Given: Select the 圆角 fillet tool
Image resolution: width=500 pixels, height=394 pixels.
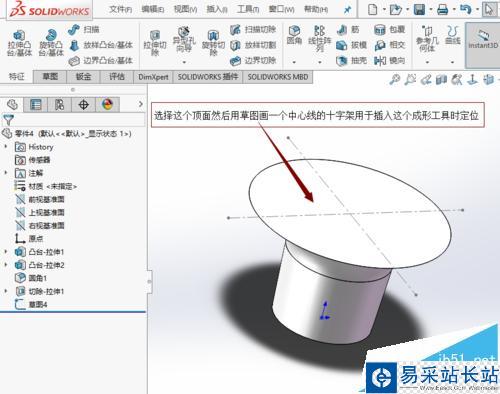Looking at the screenshot, I should pyautogui.click(x=294, y=36).
